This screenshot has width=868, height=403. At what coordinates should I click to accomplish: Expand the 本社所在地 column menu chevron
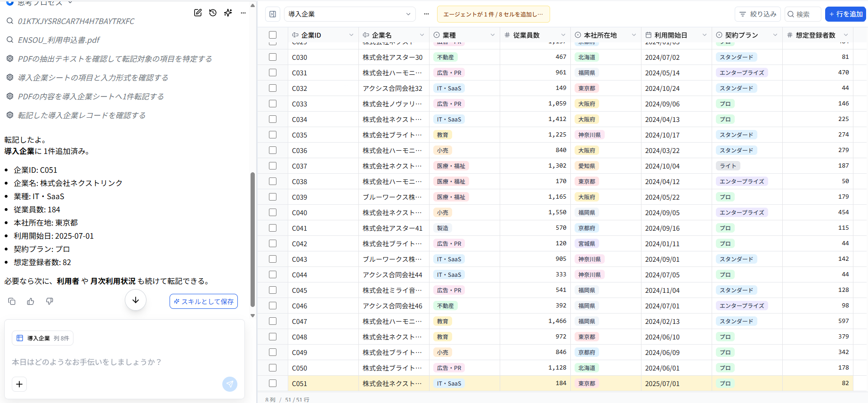tap(634, 35)
